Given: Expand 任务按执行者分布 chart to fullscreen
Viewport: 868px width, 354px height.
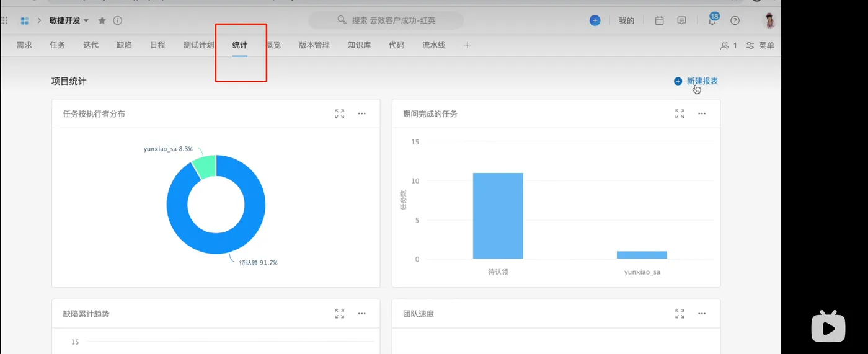Looking at the screenshot, I should 340,114.
